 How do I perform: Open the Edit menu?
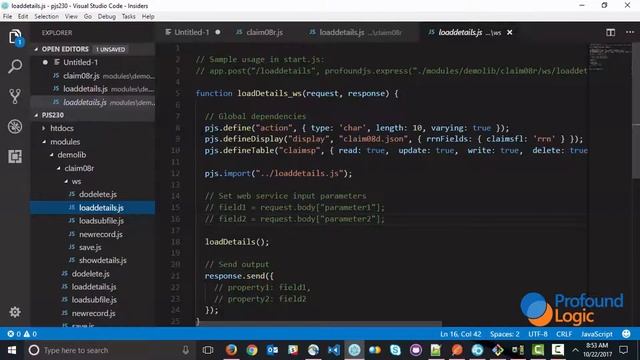(x=23, y=16)
